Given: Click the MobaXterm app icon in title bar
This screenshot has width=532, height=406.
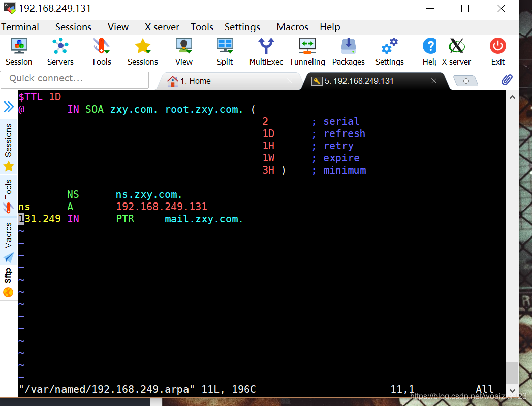Looking at the screenshot, I should (x=10, y=8).
